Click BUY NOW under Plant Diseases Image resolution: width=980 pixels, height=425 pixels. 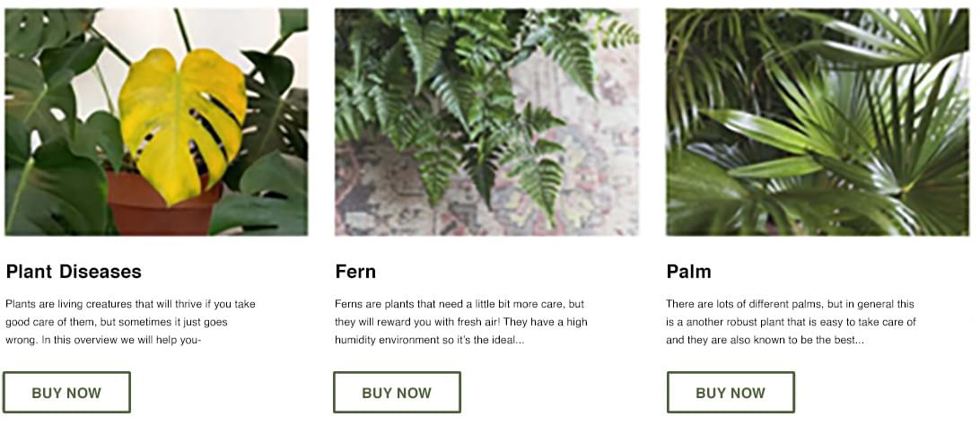coord(66,393)
